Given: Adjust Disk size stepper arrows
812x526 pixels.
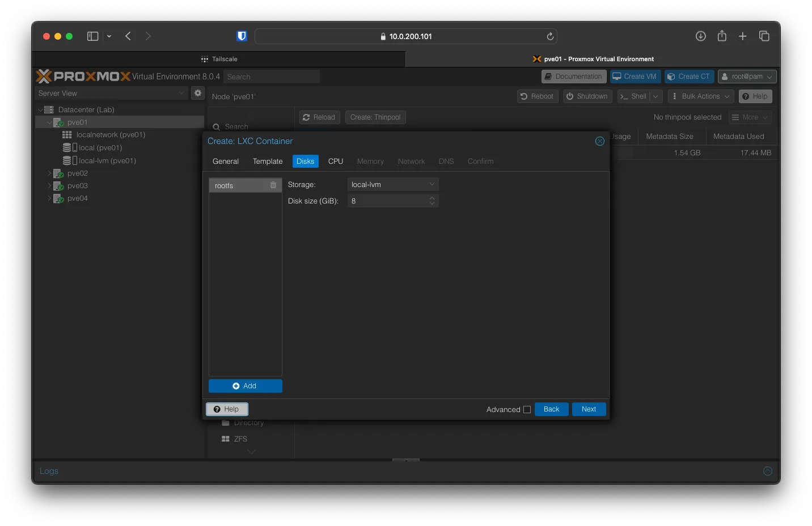Looking at the screenshot, I should (432, 201).
